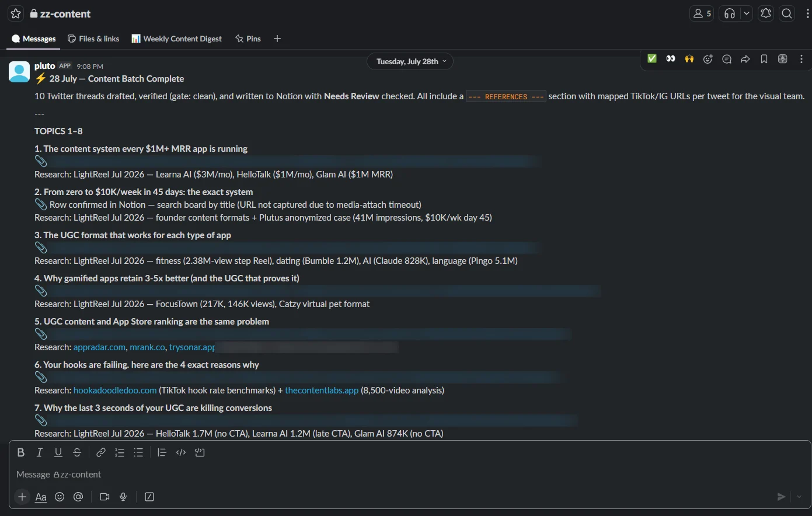This screenshot has height=516, width=812.
Task: Click pluto app avatar
Action: (x=19, y=72)
